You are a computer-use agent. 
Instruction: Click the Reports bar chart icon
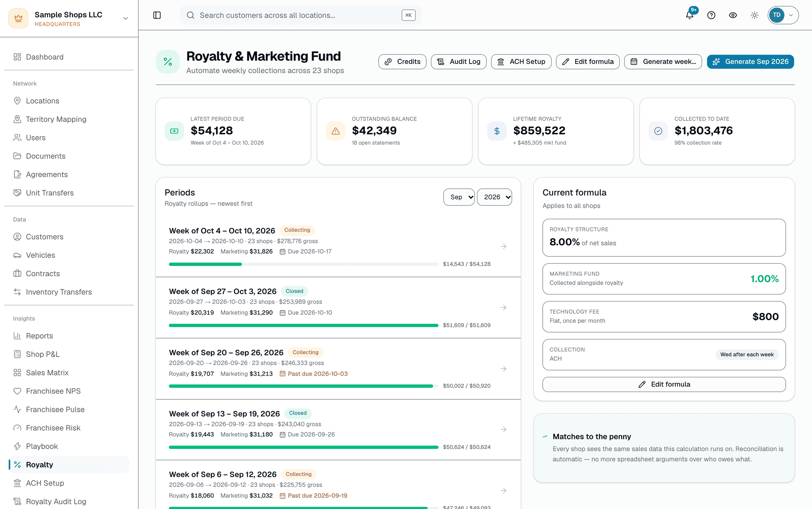pos(17,336)
